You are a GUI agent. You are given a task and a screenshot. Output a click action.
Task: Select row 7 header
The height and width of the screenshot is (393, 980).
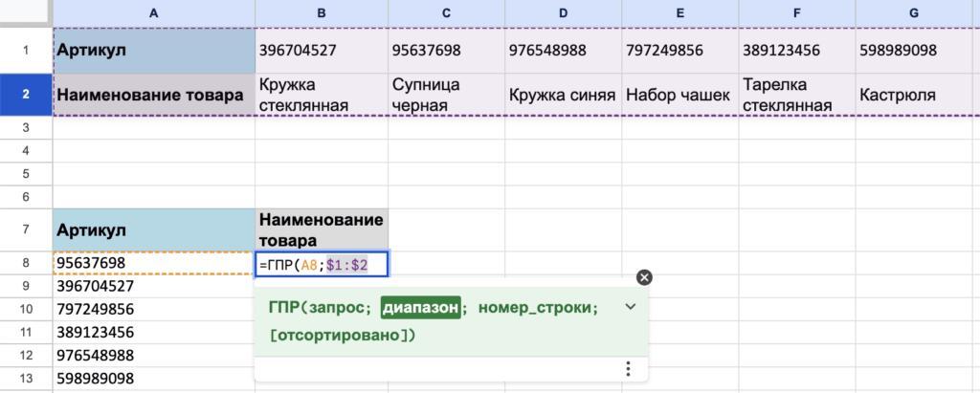(26, 229)
